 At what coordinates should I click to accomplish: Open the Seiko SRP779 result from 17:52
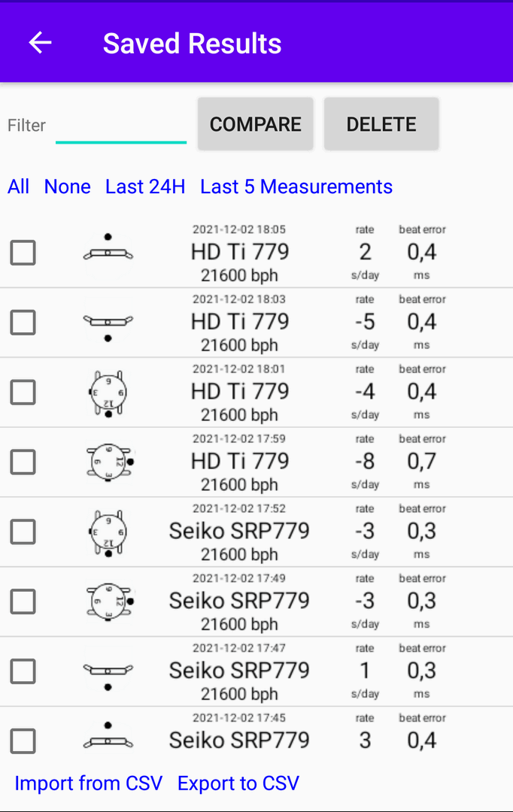pyautogui.click(x=239, y=531)
